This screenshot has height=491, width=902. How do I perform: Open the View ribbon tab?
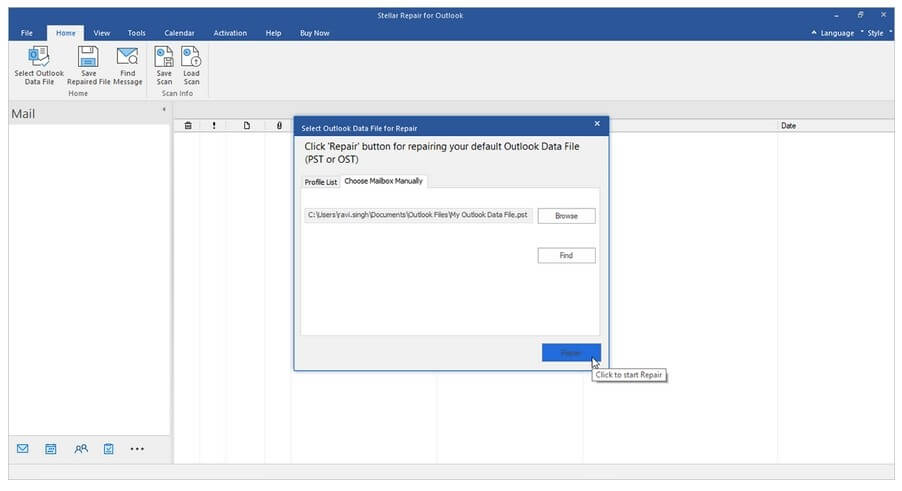tap(102, 33)
